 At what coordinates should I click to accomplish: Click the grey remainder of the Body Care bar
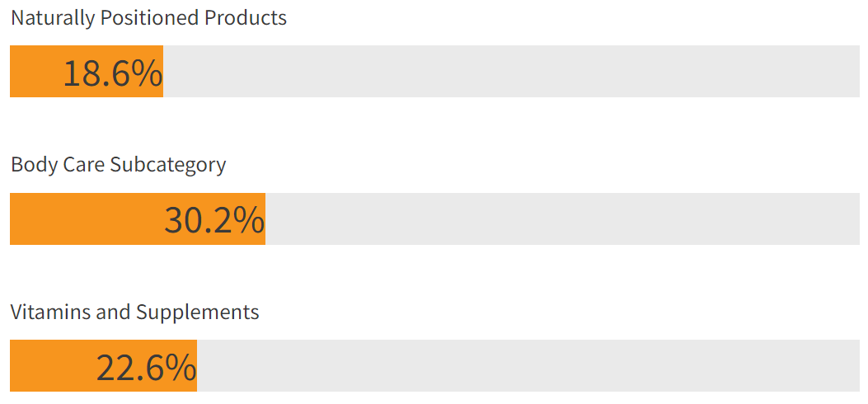(562, 218)
